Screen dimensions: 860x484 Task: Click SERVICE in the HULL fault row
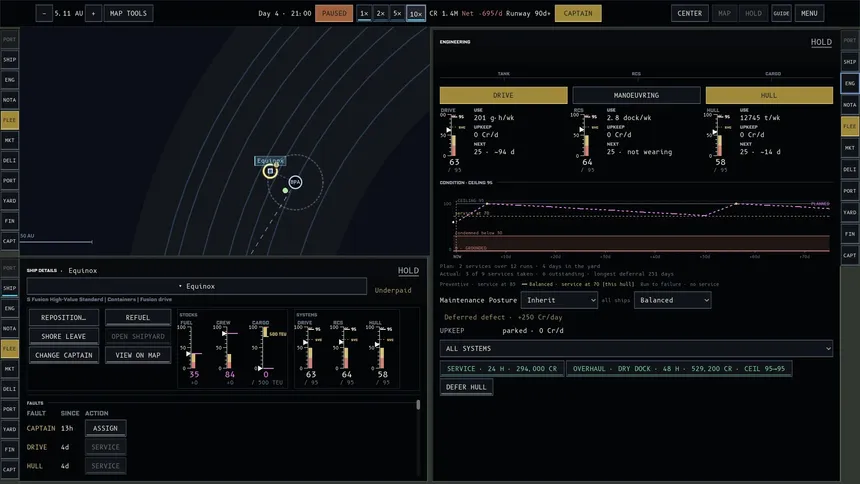(105, 466)
